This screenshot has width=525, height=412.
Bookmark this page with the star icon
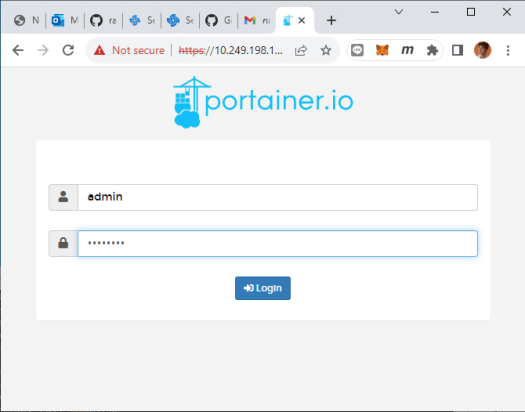pos(325,50)
